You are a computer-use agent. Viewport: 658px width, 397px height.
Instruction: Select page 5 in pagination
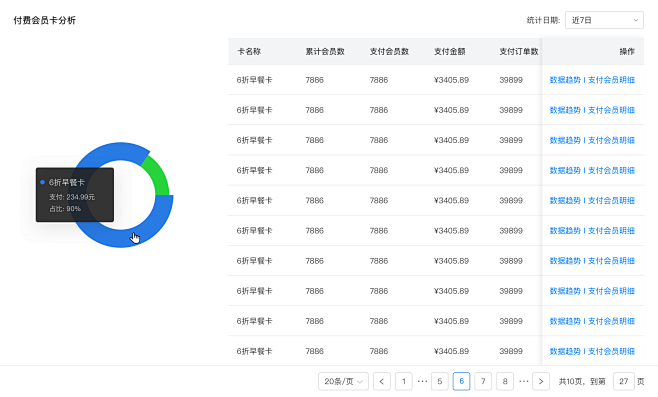pyautogui.click(x=439, y=381)
